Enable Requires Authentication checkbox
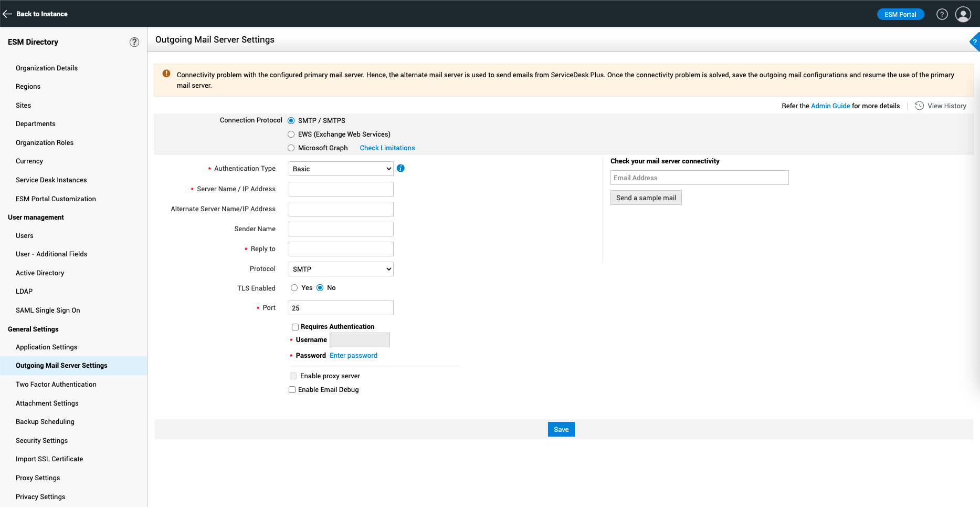This screenshot has width=980, height=507. coord(295,327)
